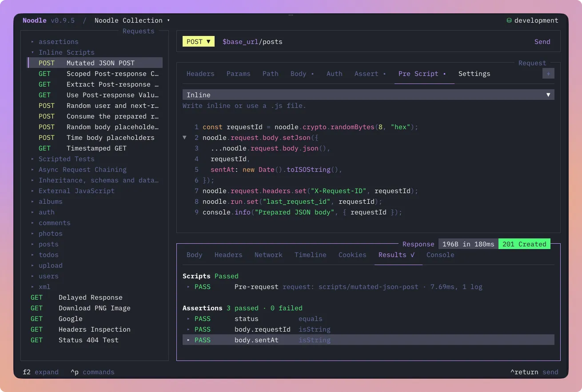Open the Cookies tab
582x392 pixels.
click(x=352, y=255)
